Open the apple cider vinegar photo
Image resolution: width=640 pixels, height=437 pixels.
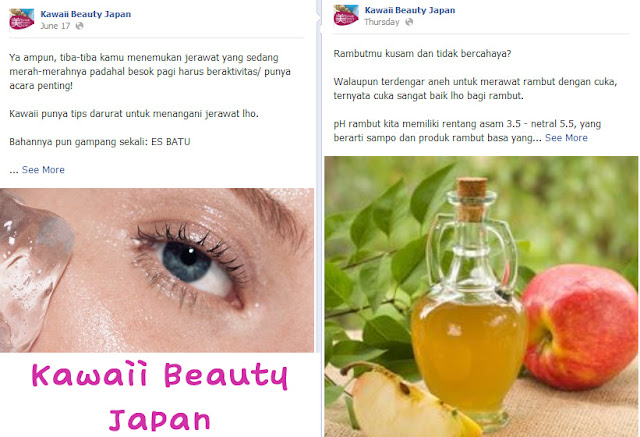(481, 297)
